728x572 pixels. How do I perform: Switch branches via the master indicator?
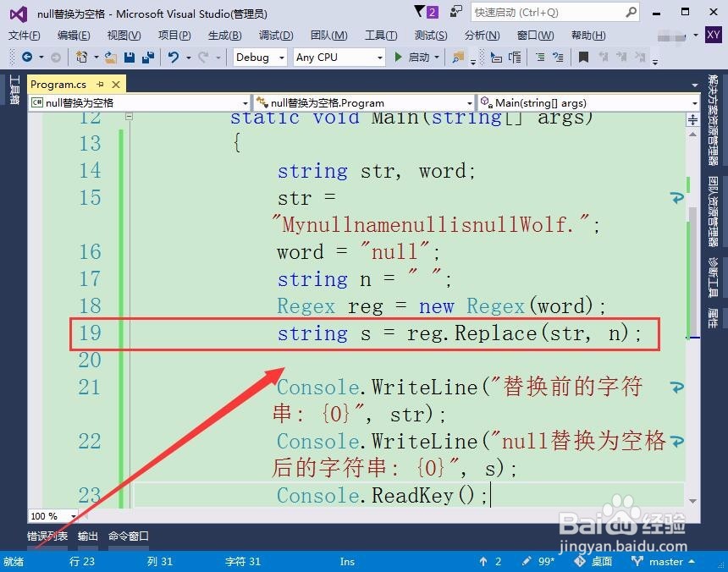tap(666, 561)
